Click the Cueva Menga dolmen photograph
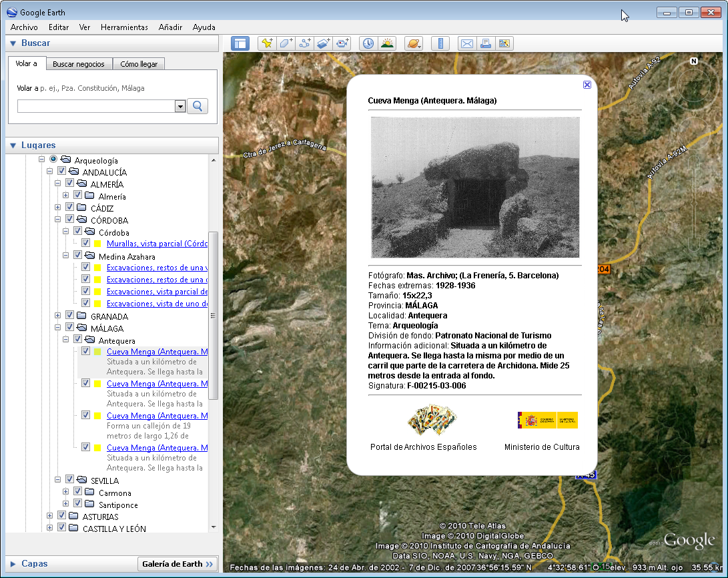The height and width of the screenshot is (578, 728). 475,188
